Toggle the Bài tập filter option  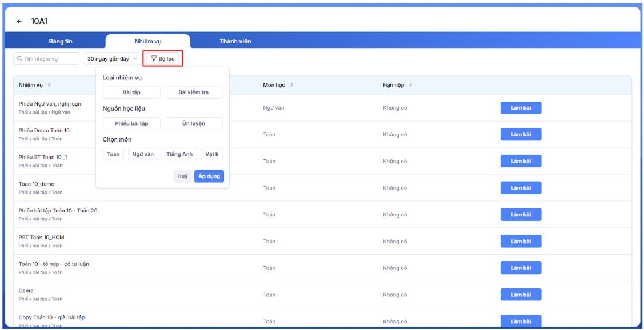131,92
